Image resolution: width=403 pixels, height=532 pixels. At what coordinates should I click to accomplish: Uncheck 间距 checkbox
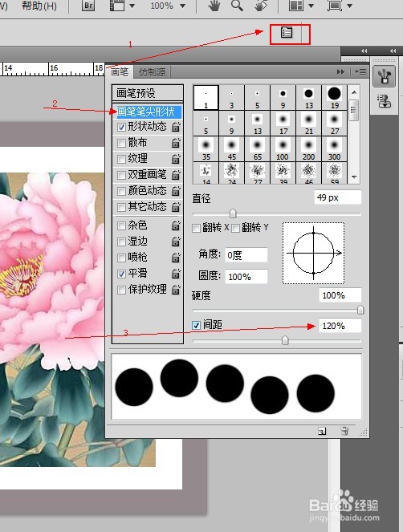coord(196,325)
